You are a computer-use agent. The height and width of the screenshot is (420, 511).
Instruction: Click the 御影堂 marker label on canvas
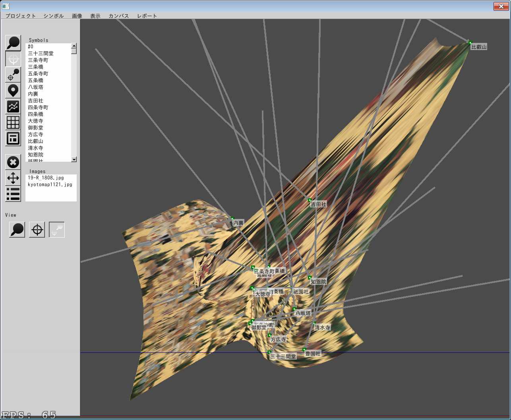coord(259,327)
